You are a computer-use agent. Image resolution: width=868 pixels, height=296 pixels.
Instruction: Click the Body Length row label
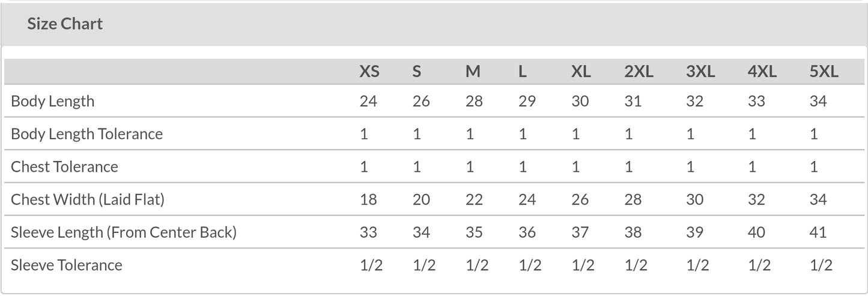pos(53,101)
